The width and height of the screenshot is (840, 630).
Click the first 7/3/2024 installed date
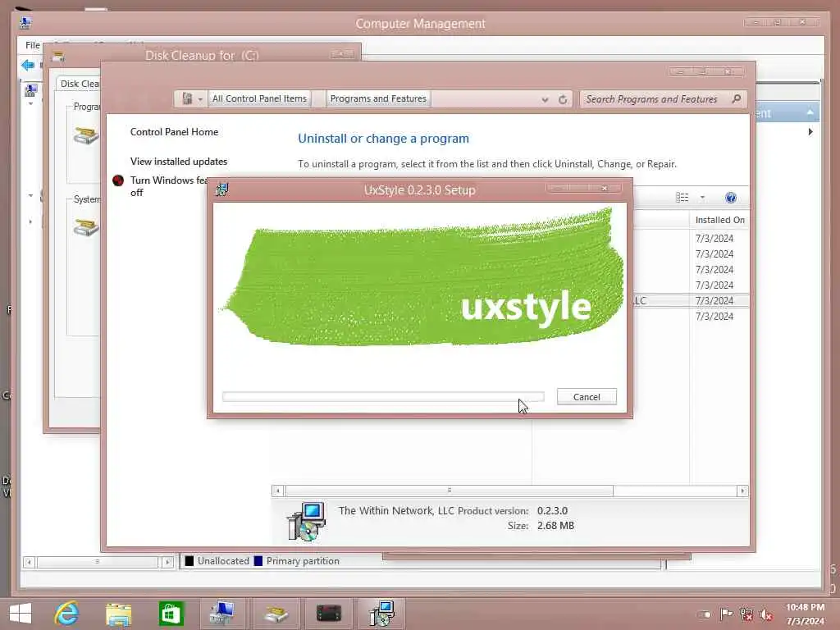tap(714, 239)
